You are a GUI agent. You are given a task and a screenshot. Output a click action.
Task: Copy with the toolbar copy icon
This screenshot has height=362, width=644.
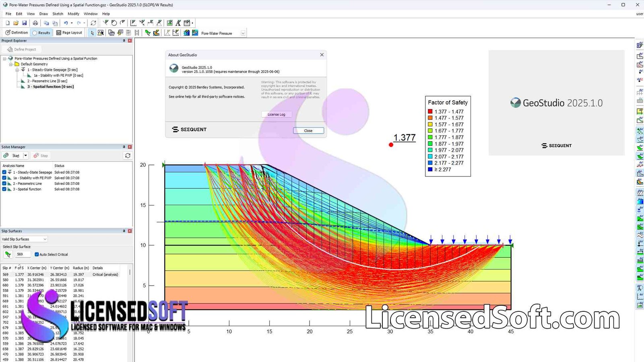coord(46,23)
